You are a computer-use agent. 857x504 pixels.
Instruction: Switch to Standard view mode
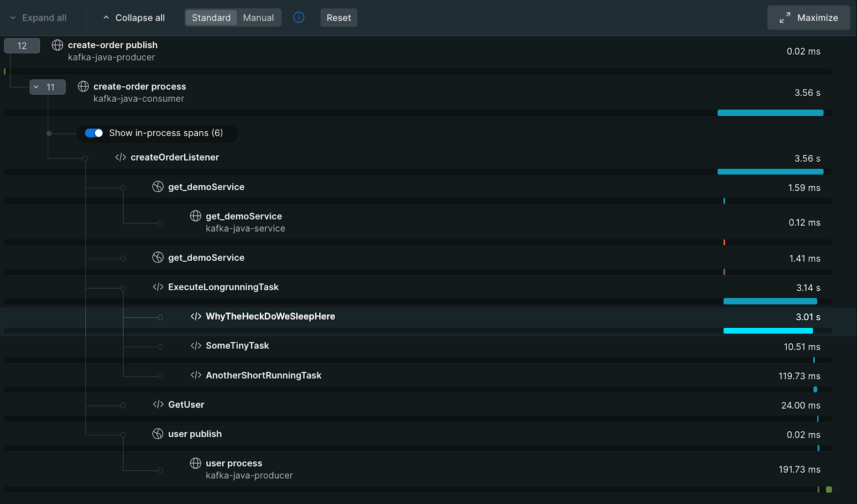click(x=211, y=18)
